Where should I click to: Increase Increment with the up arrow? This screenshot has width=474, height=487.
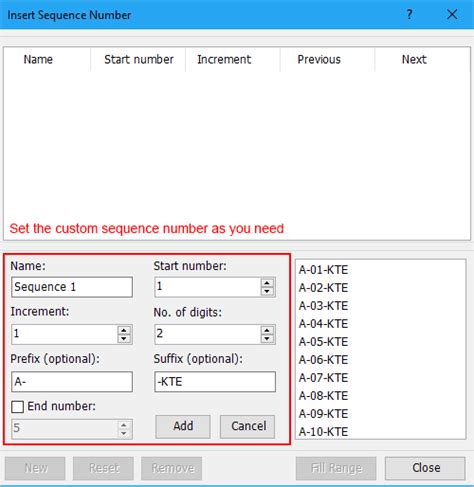[124, 330]
